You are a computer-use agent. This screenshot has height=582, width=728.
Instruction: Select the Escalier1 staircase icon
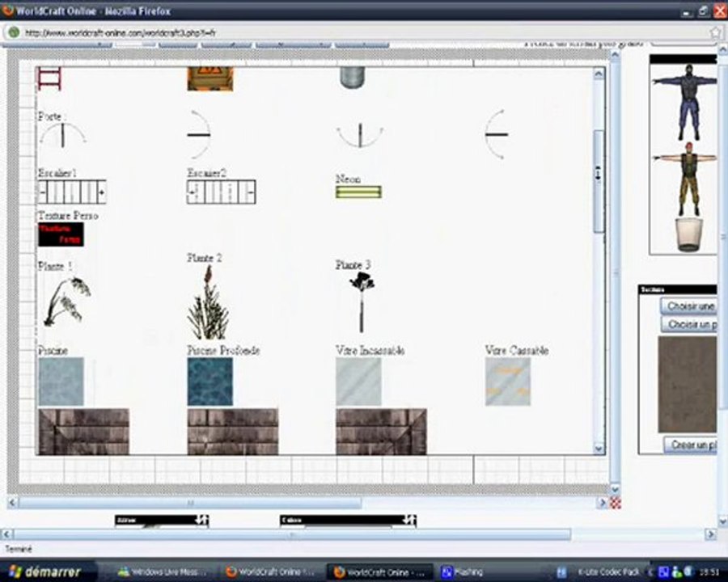[x=72, y=192]
